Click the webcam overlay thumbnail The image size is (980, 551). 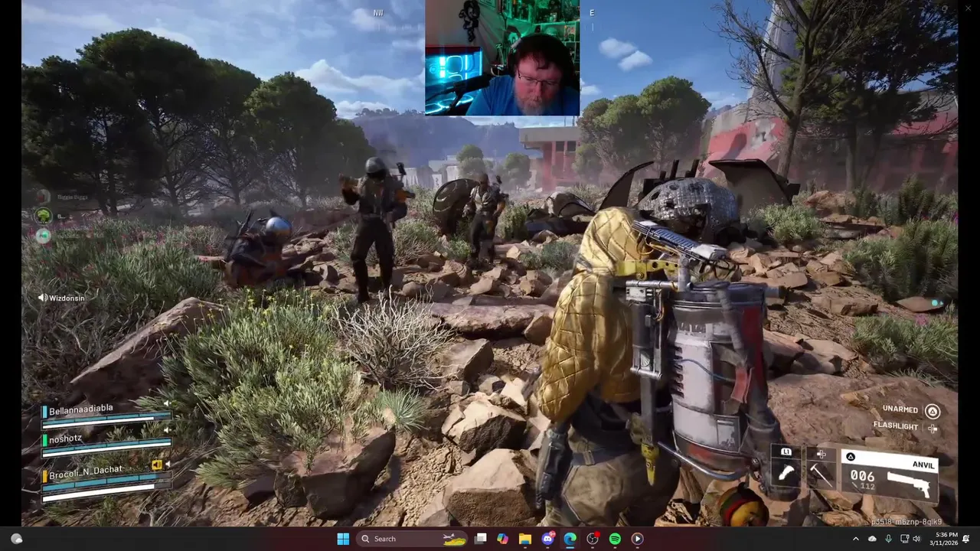tap(502, 57)
